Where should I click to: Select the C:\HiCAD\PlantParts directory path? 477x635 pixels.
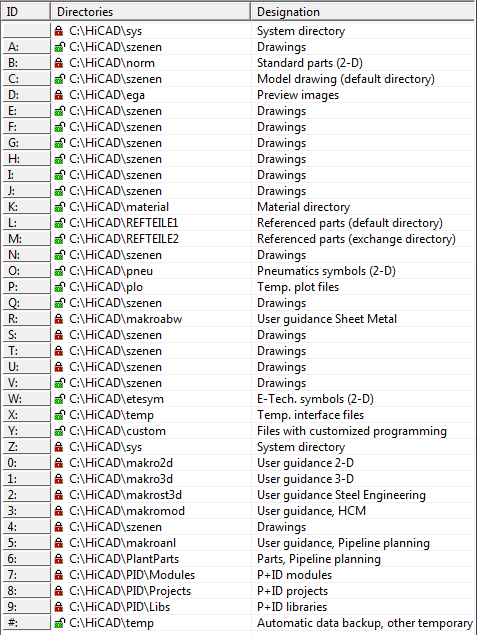point(124,559)
